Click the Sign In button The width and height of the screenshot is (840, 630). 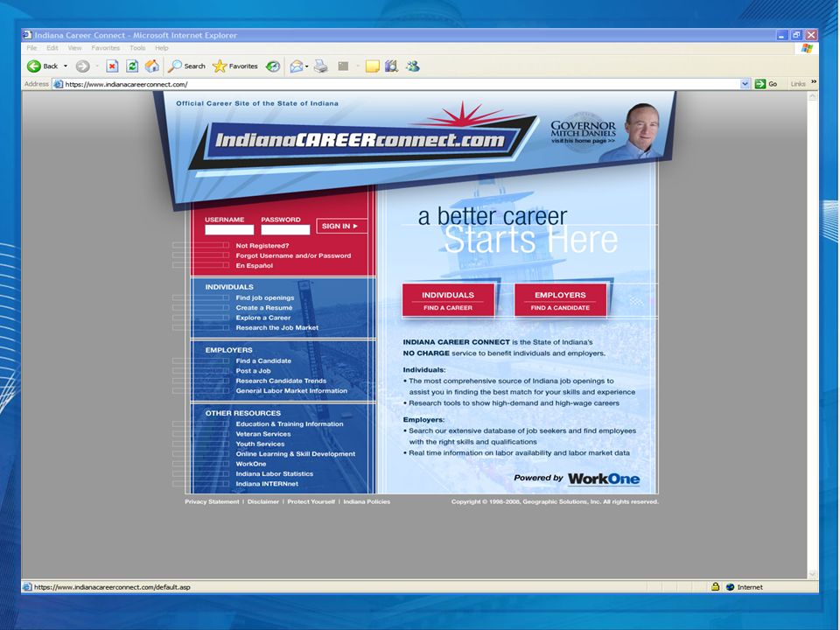pos(341,226)
